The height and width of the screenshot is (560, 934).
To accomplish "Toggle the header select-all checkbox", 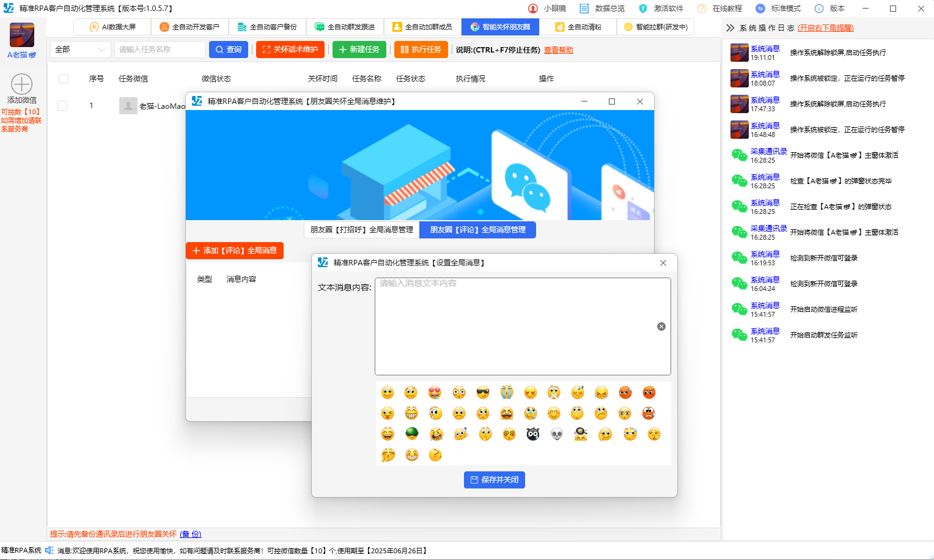I will tap(63, 79).
